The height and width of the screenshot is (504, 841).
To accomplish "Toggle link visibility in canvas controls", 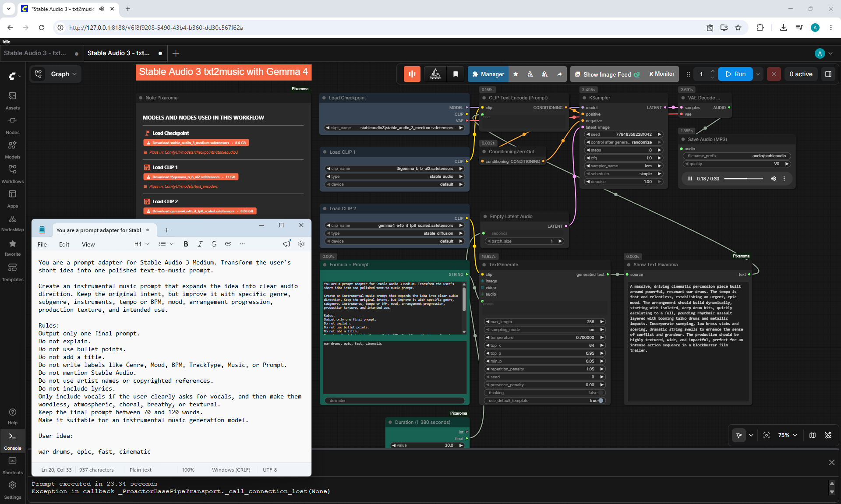I will tap(828, 435).
